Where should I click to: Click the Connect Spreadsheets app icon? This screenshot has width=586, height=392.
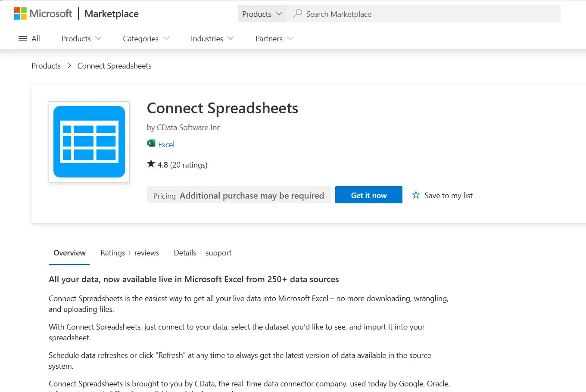pyautogui.click(x=89, y=142)
